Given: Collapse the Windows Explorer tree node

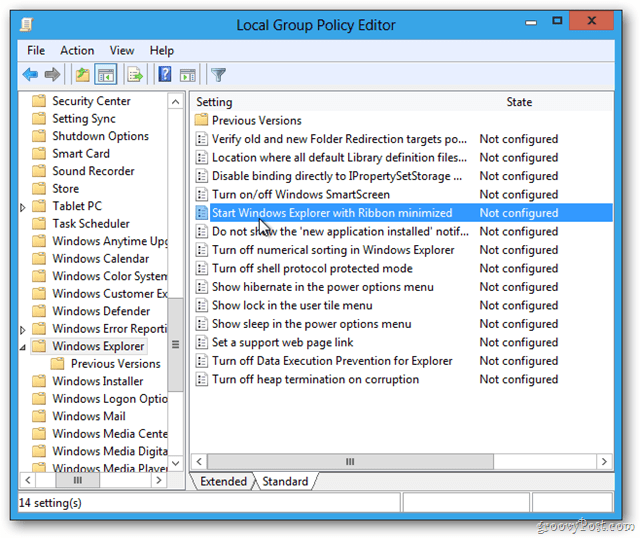Looking at the screenshot, I should [23, 347].
